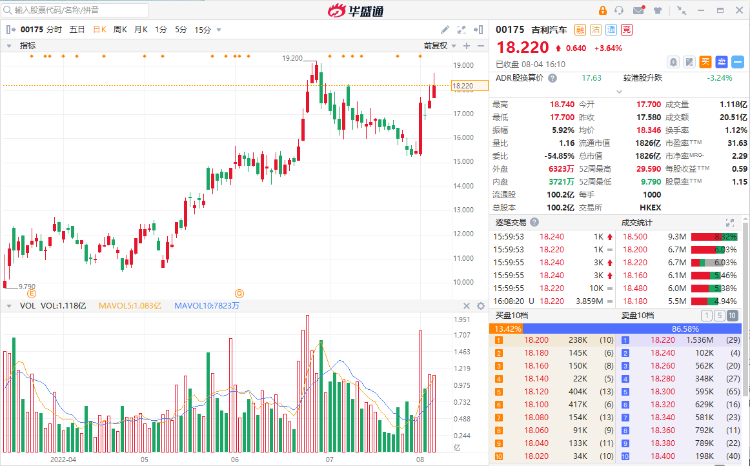Collapse the VOL indicator pane

point(9,306)
